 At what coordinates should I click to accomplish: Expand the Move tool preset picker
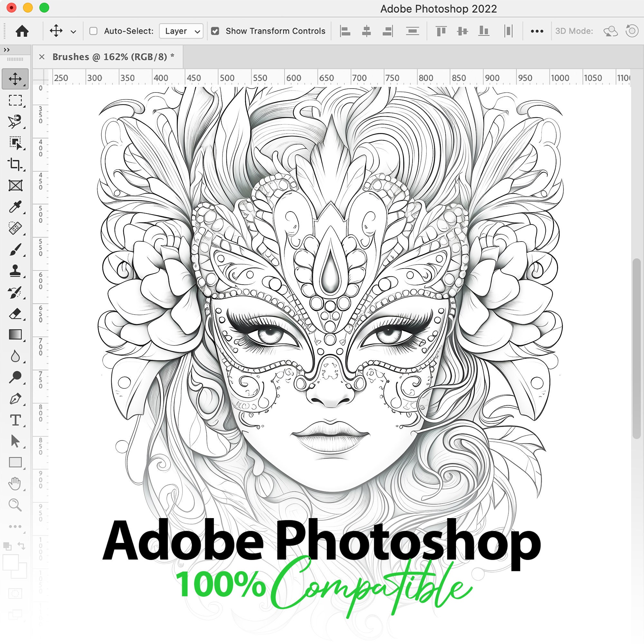pyautogui.click(x=73, y=32)
